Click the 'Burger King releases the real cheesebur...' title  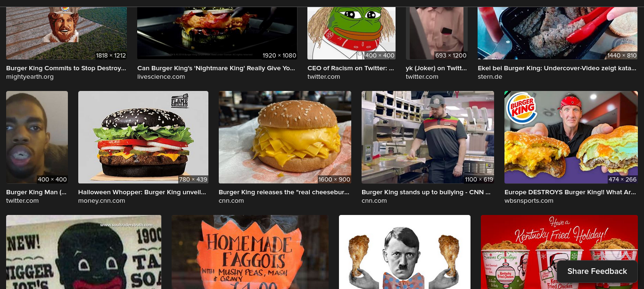284,192
